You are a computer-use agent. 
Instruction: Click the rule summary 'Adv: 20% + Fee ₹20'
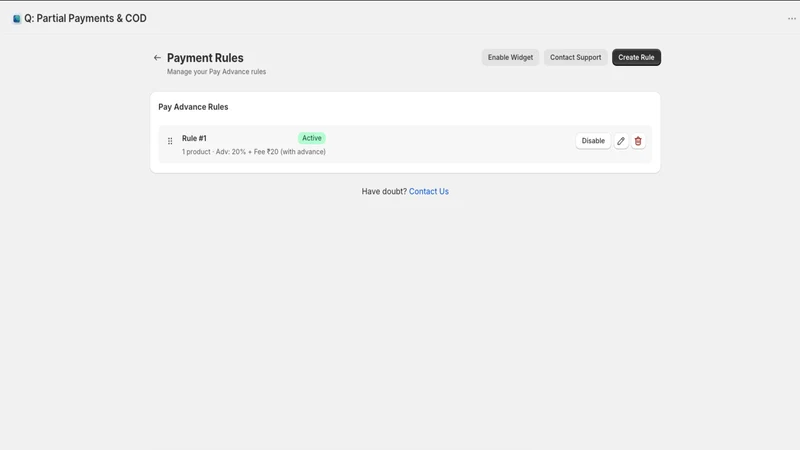point(247,152)
